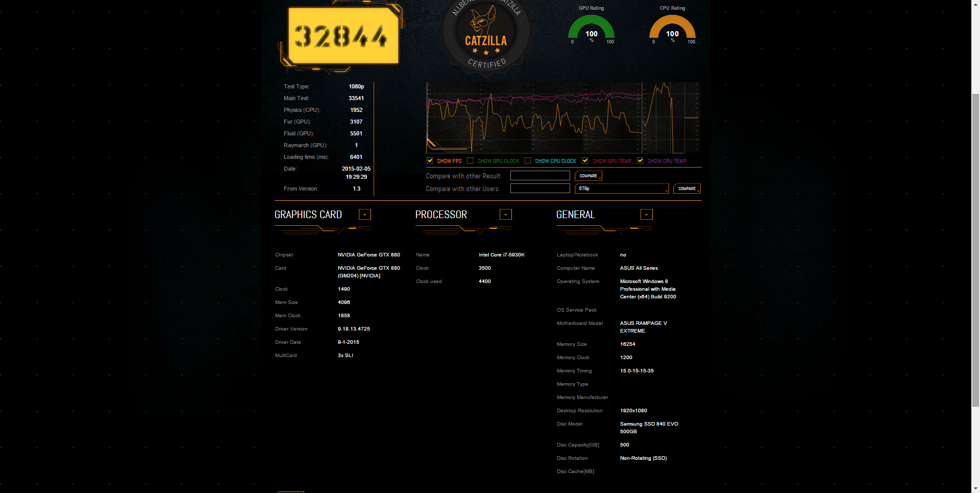
Task: Click the Processor heading
Action: tap(442, 215)
